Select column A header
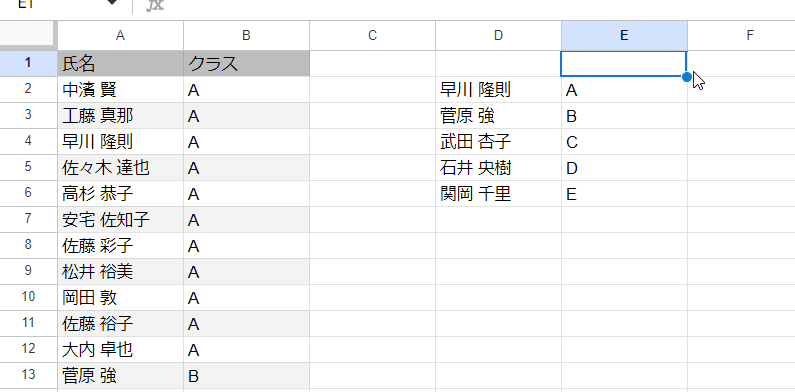 120,35
